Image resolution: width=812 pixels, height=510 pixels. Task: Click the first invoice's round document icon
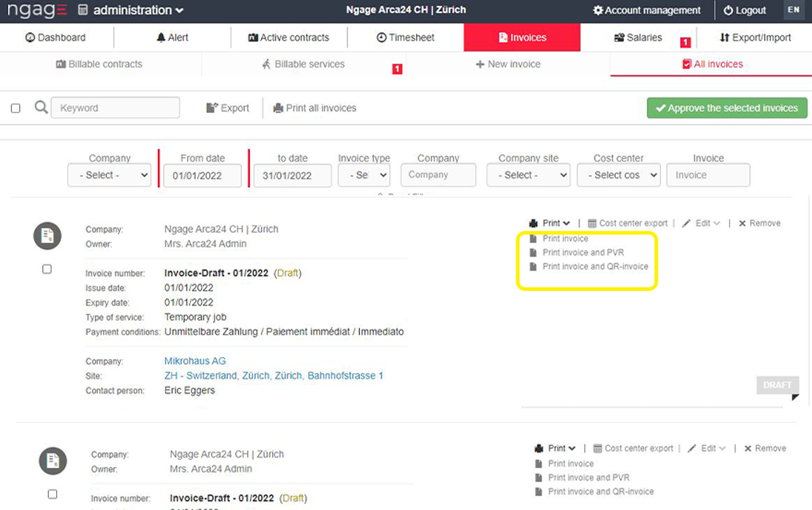(x=47, y=236)
